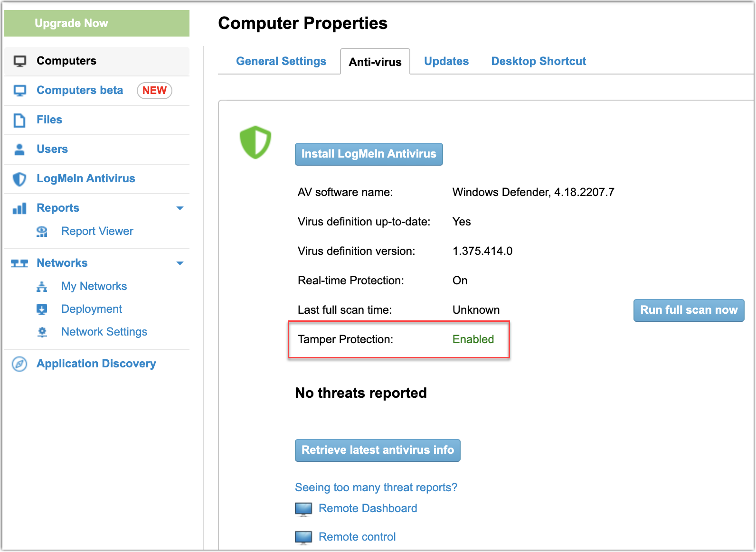Open the Updates tab
The width and height of the screenshot is (756, 552).
point(446,61)
